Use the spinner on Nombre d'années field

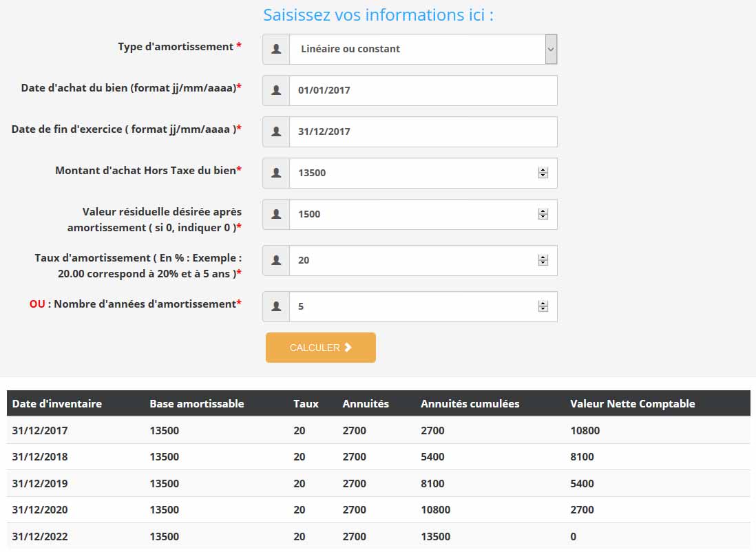click(543, 306)
